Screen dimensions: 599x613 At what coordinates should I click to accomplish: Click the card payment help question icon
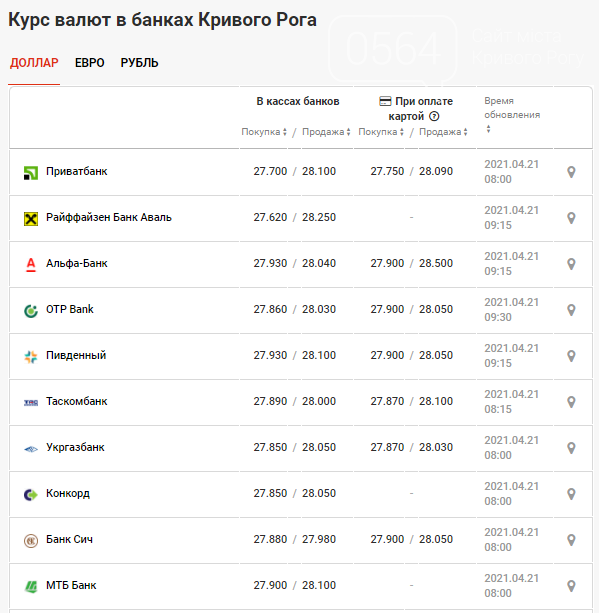coord(434,117)
